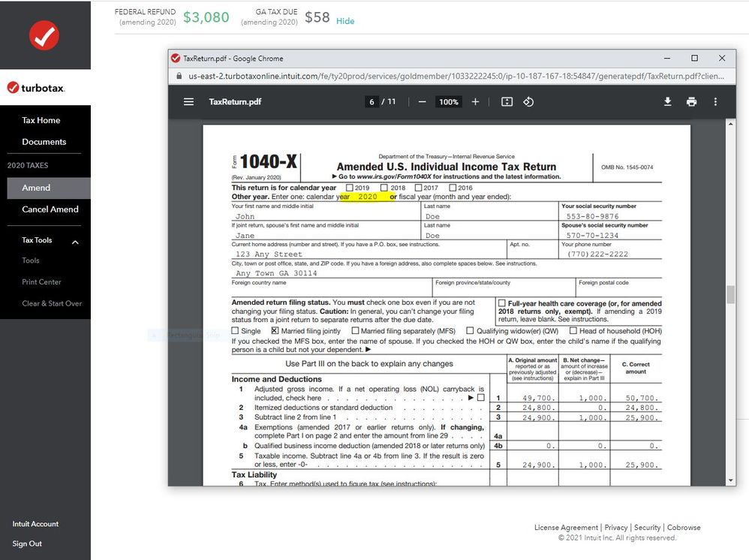
Task: Select Cancel Amend in sidebar
Action: [x=50, y=209]
